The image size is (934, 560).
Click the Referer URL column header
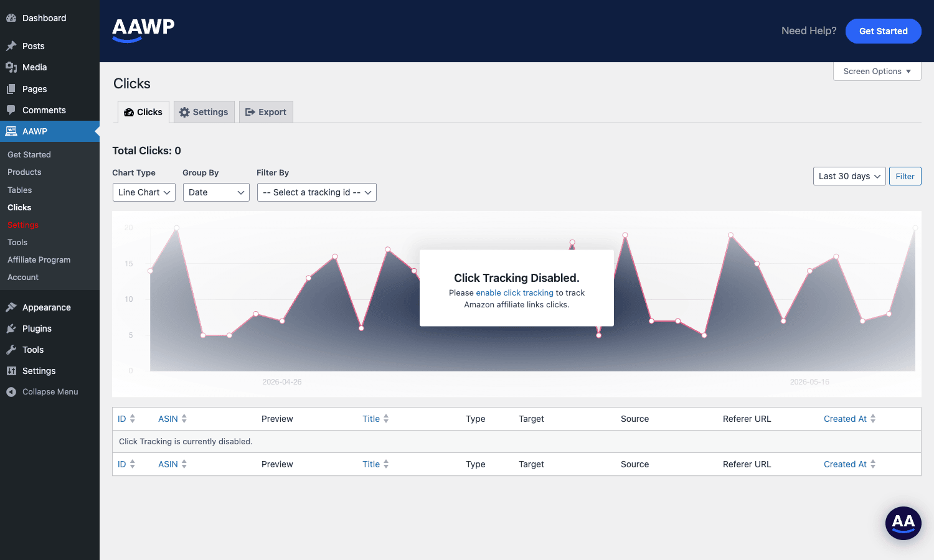pos(747,419)
